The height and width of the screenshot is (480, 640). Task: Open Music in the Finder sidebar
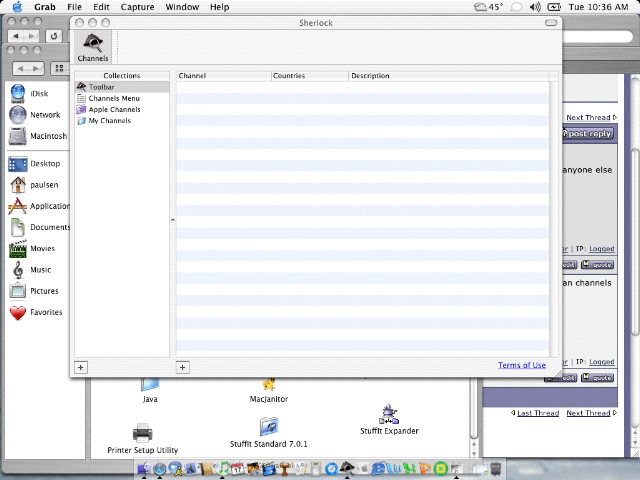(x=31, y=270)
